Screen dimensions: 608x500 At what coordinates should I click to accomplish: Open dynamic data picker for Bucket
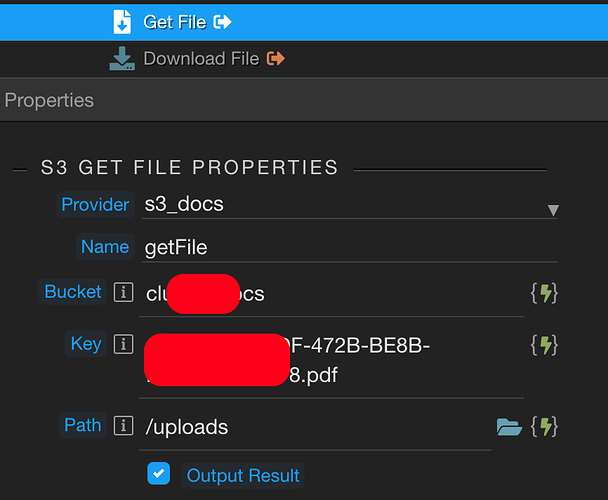pos(544,293)
